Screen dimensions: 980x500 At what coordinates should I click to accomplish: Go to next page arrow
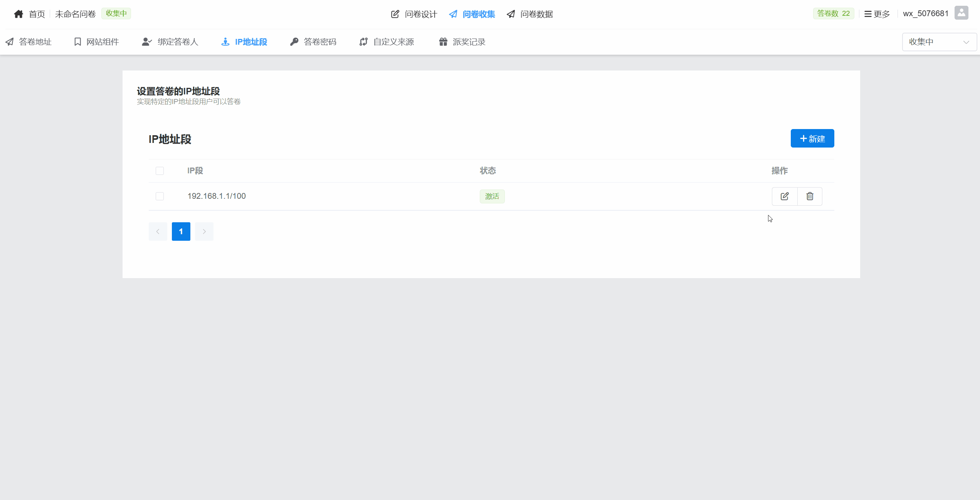click(204, 232)
